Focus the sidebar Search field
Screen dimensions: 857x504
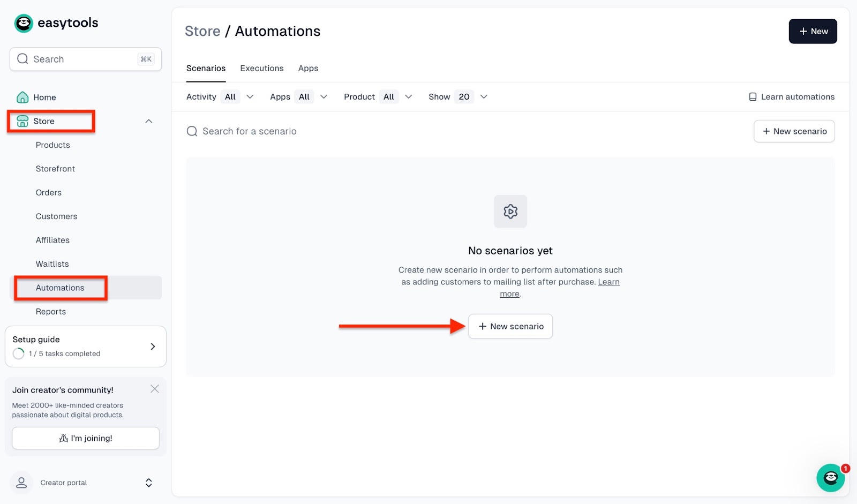click(86, 59)
